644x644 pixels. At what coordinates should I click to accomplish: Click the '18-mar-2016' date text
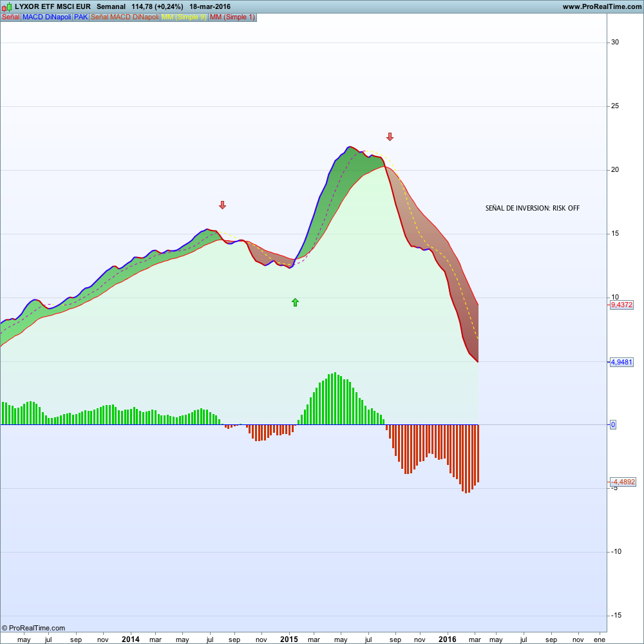point(210,6)
